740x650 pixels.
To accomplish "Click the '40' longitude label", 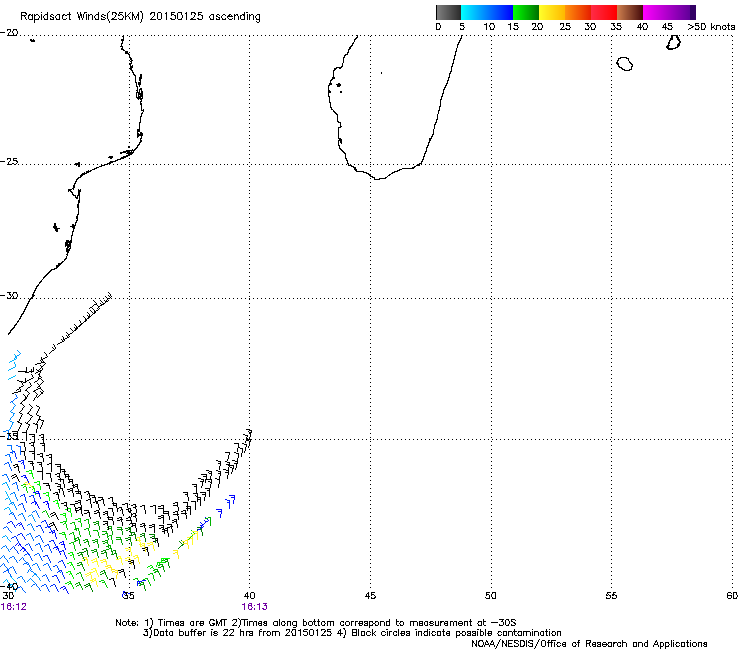I will [249, 596].
